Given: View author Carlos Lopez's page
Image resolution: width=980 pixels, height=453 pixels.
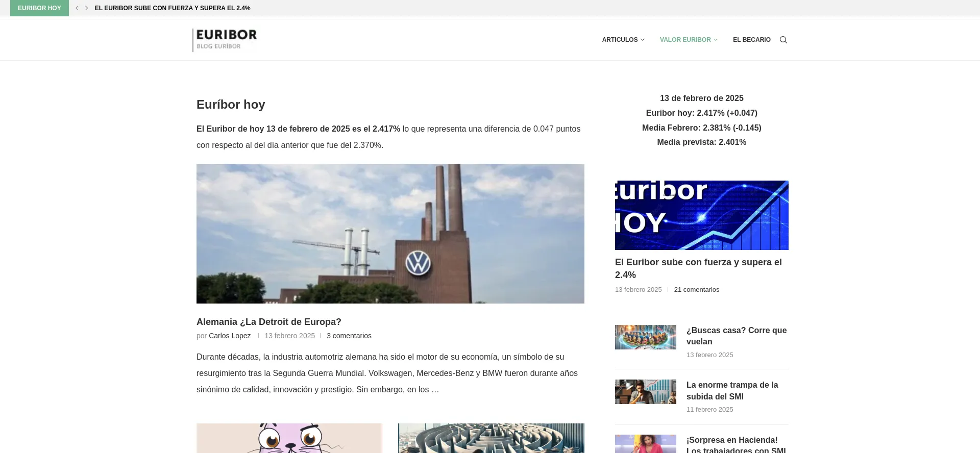Looking at the screenshot, I should click(x=230, y=336).
